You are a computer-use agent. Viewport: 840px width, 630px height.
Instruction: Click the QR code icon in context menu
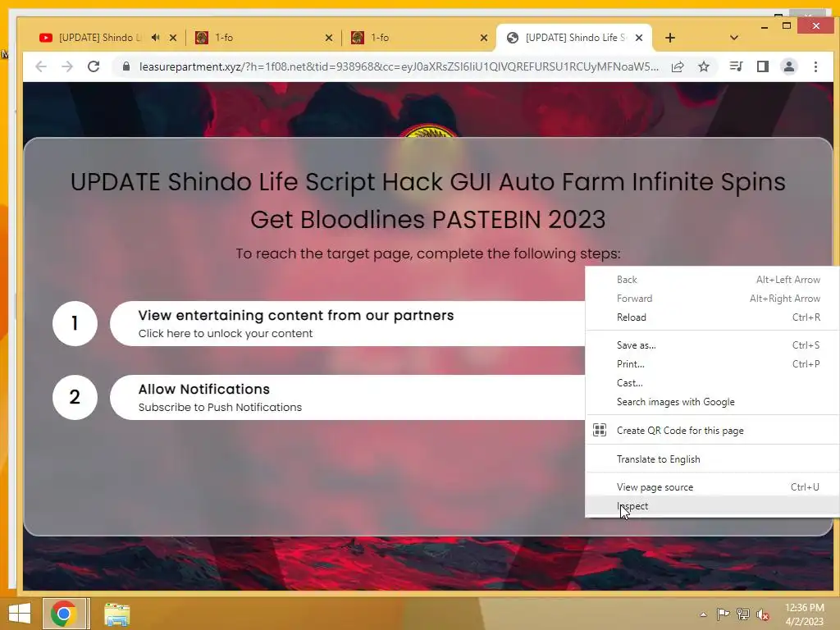[x=600, y=430]
